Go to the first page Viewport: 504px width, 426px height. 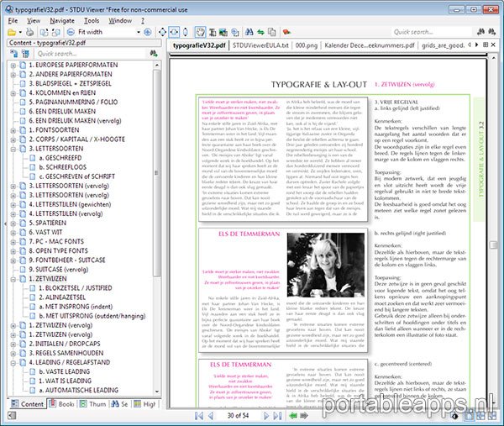[199, 416]
